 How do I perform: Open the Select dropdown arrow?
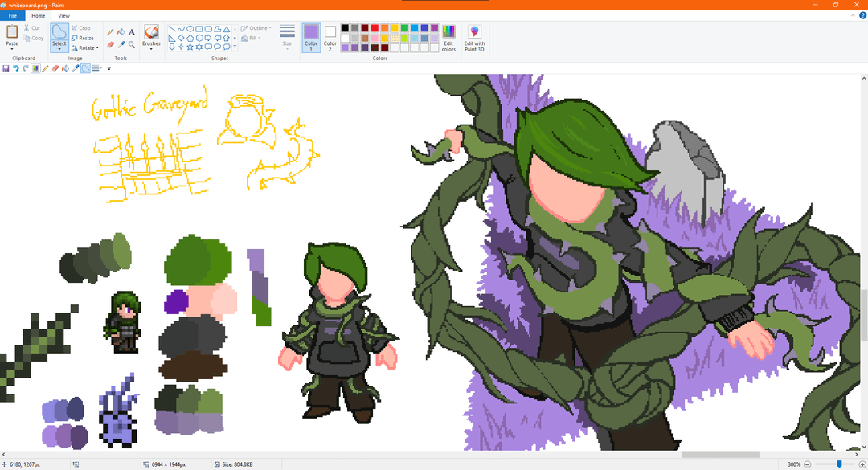coord(59,50)
